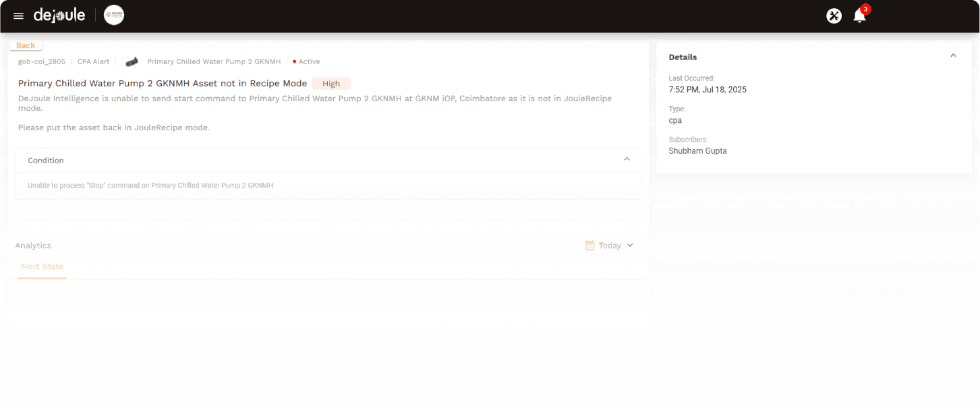Open the hamburger navigation menu

(x=18, y=16)
